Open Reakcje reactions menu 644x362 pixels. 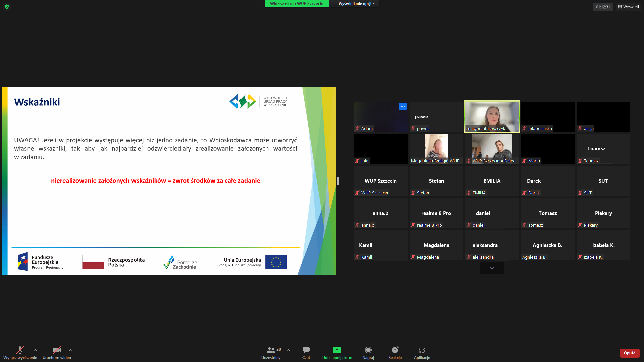(x=395, y=353)
